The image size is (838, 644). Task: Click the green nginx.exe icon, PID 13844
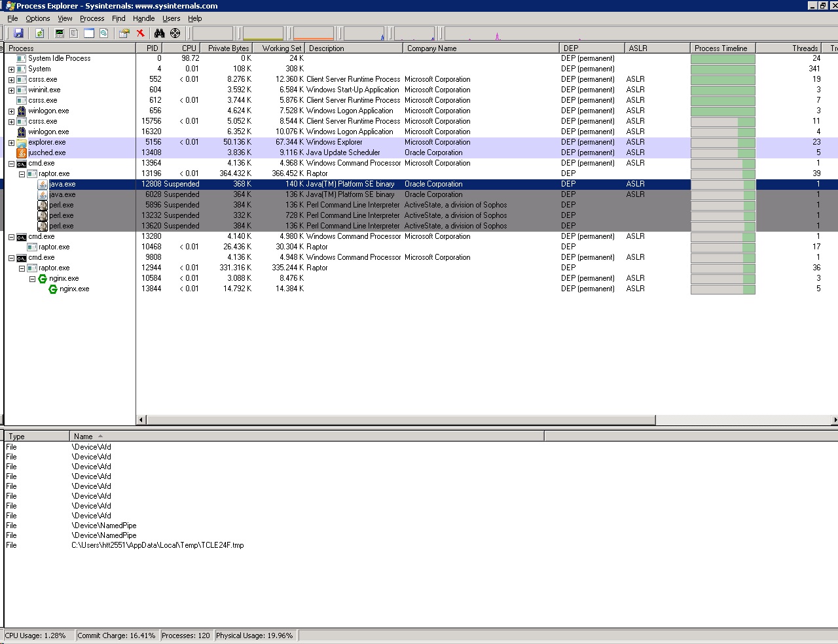coord(53,289)
